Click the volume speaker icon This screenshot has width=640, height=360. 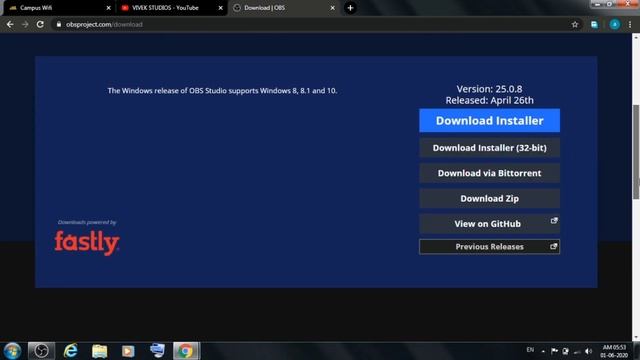[x=588, y=351]
